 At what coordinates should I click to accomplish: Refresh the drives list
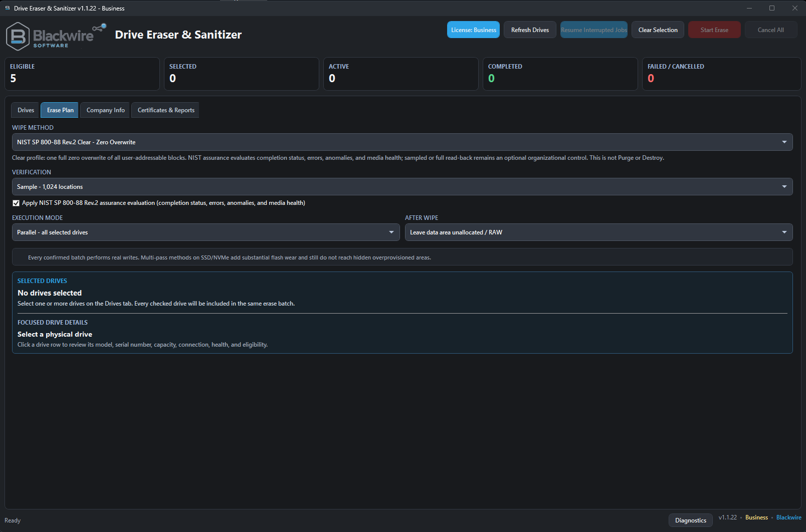click(530, 30)
